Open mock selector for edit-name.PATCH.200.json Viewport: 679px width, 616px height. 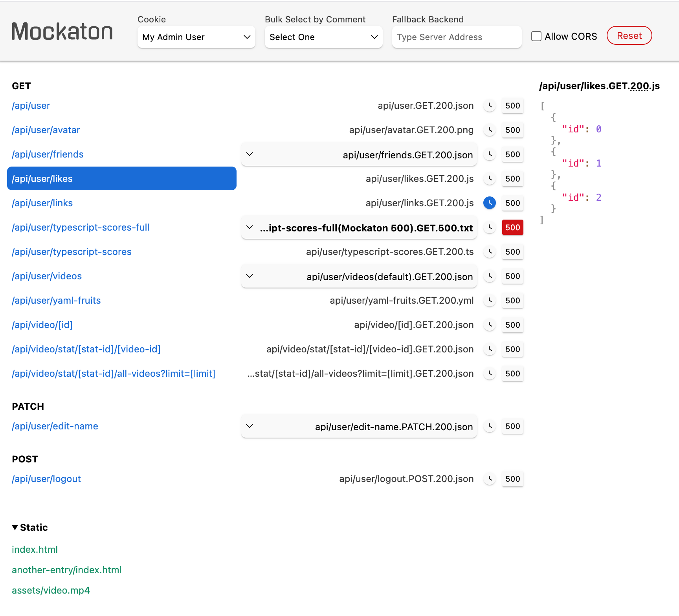pyautogui.click(x=359, y=426)
